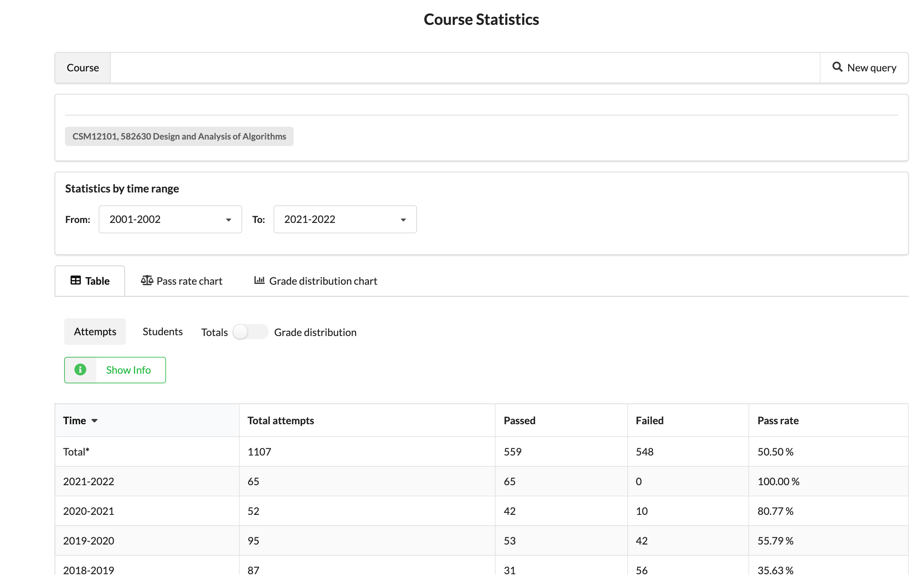The image size is (924, 575).
Task: Click the scales icon beside Pass rate chart
Action: pyautogui.click(x=147, y=280)
